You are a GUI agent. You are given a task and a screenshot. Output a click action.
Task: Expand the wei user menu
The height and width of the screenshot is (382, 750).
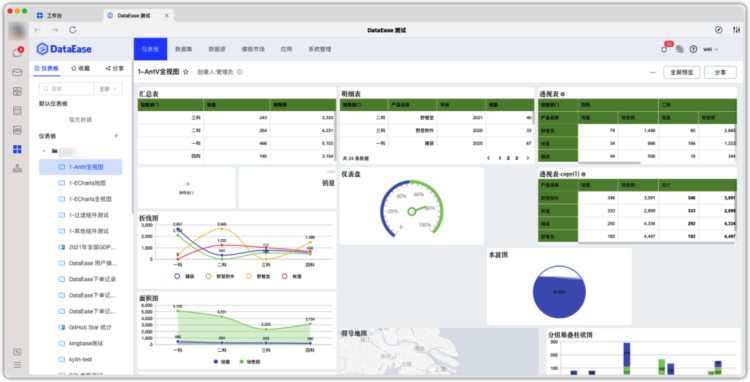coord(711,49)
